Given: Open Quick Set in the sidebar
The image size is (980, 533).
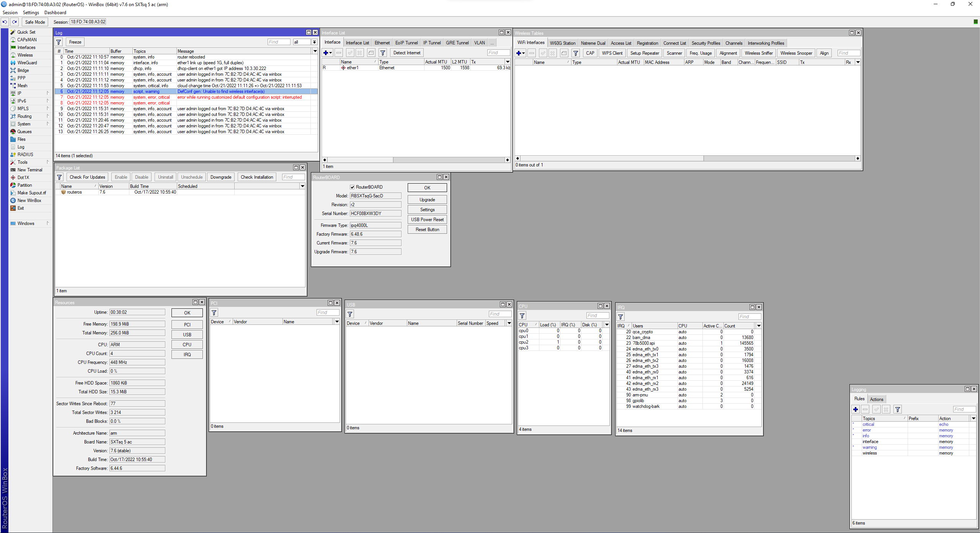Looking at the screenshot, I should pos(26,32).
